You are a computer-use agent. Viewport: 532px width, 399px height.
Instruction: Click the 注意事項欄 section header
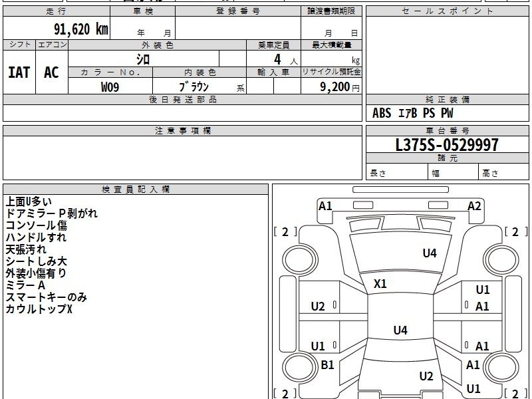tap(182, 130)
